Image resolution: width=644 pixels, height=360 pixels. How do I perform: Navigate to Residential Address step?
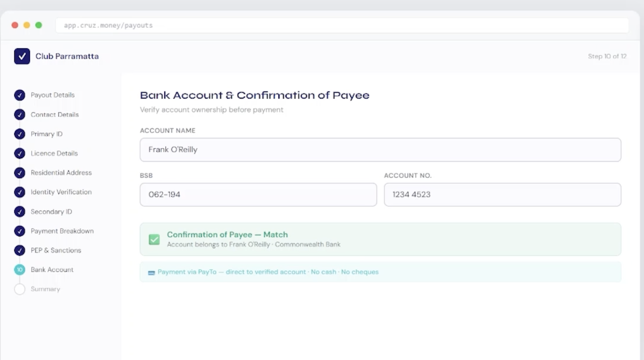61,173
